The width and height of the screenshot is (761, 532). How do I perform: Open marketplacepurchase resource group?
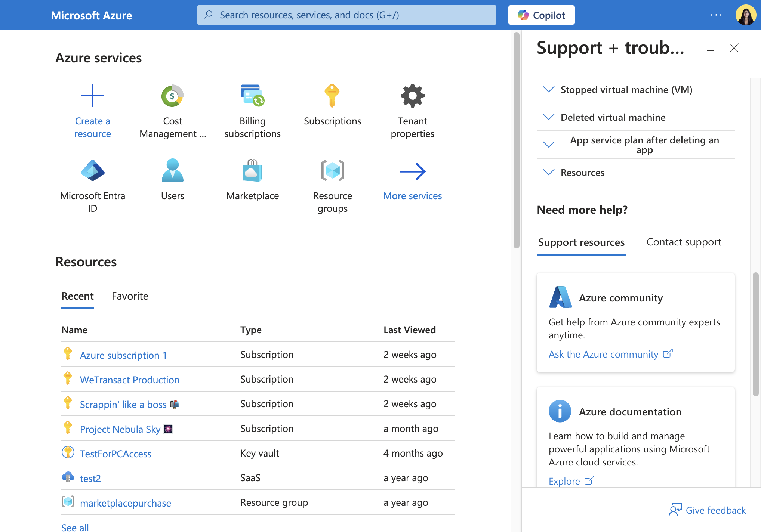point(126,503)
